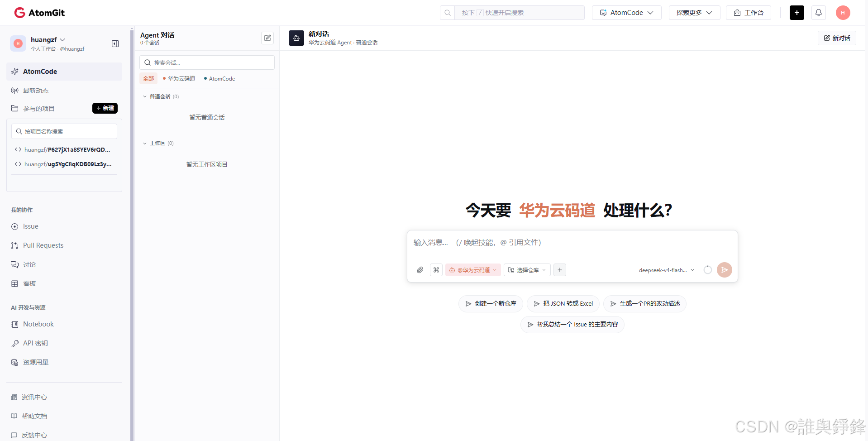Image resolution: width=868 pixels, height=441 pixels.
Task: Click the attachment paperclip icon
Action: click(420, 270)
